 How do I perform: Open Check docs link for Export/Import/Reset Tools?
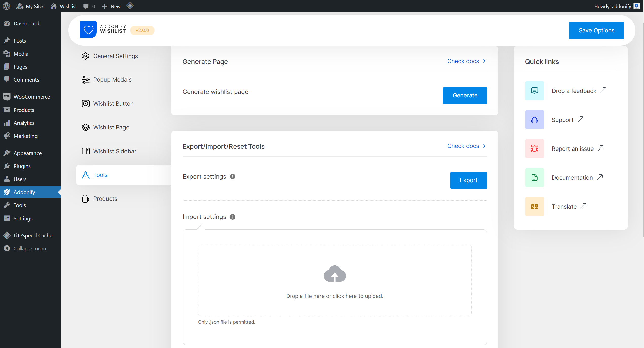point(467,146)
